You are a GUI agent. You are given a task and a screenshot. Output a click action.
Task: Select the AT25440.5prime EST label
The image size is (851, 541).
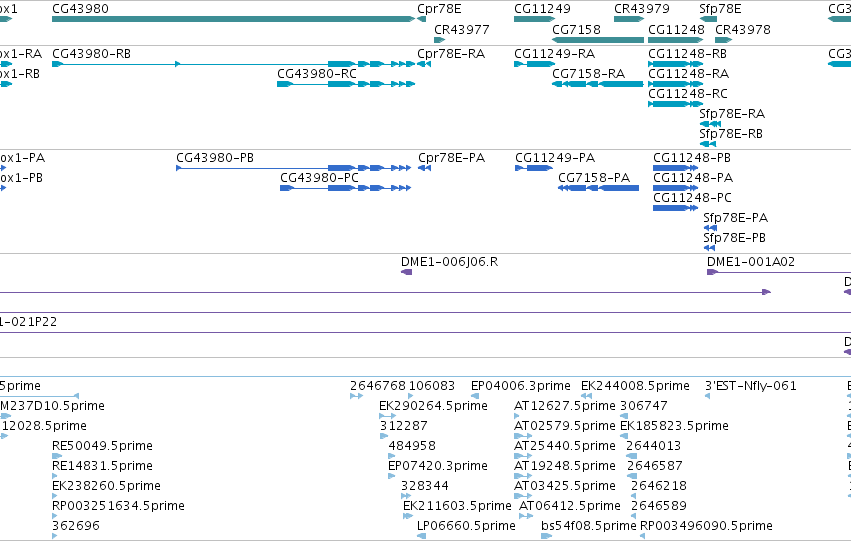(x=564, y=446)
